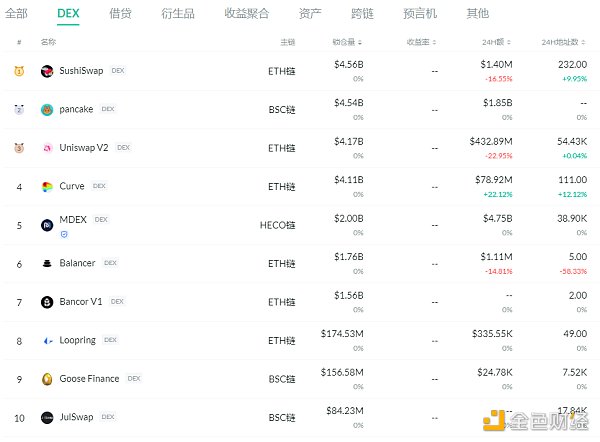Click the +22.12% volume change for Curve
The height and width of the screenshot is (442, 600).
498,194
